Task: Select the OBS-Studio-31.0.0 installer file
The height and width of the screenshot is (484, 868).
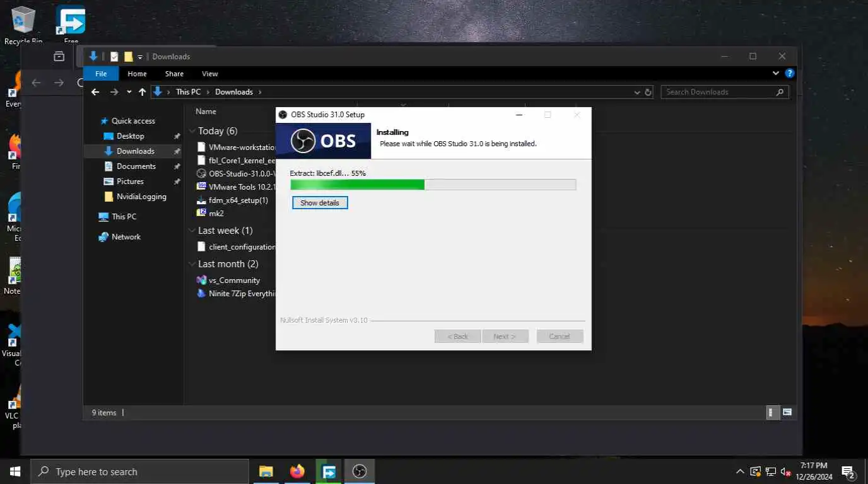Action: [237, 173]
